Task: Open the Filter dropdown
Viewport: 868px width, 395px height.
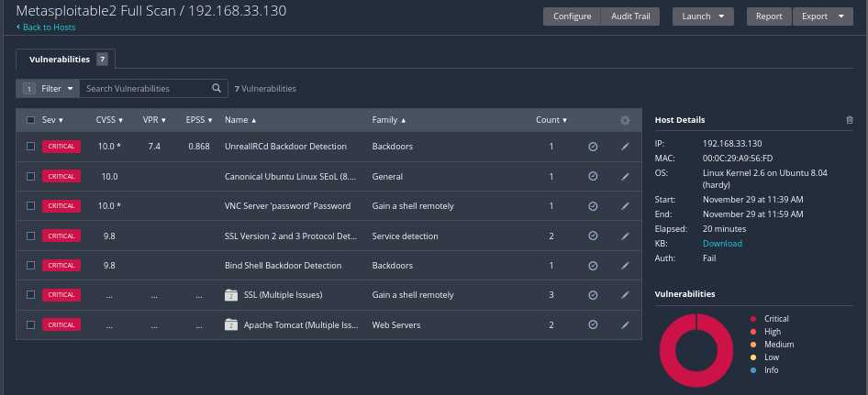Action: click(x=48, y=89)
